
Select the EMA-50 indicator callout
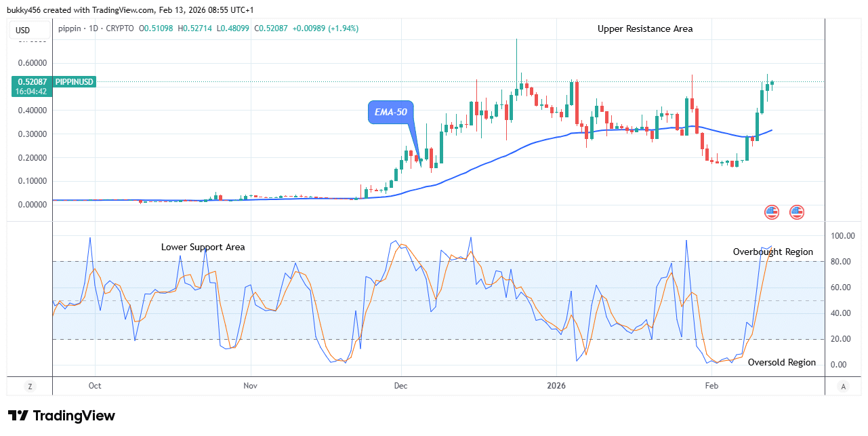pos(390,113)
